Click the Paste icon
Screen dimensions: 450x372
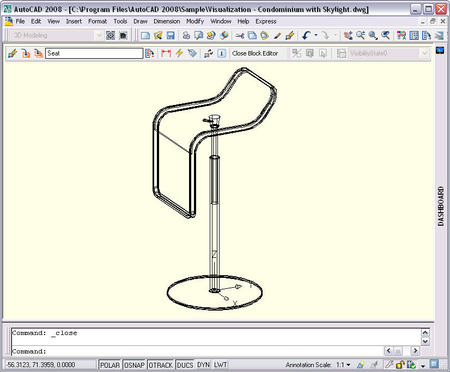265,35
